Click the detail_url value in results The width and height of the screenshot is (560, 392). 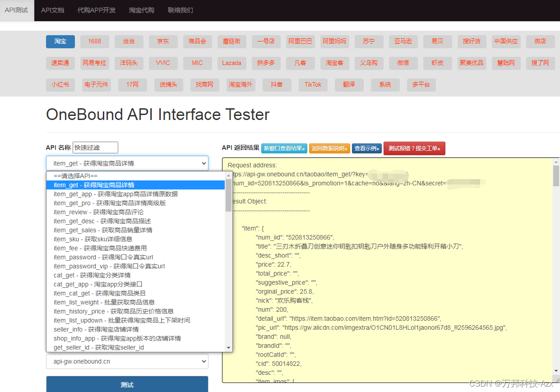365,318
